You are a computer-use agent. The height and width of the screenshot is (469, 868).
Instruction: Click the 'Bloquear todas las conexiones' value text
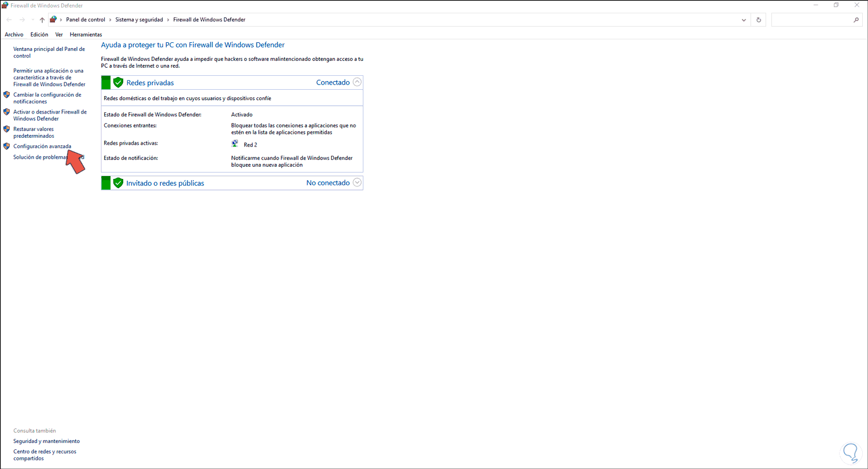[293, 129]
